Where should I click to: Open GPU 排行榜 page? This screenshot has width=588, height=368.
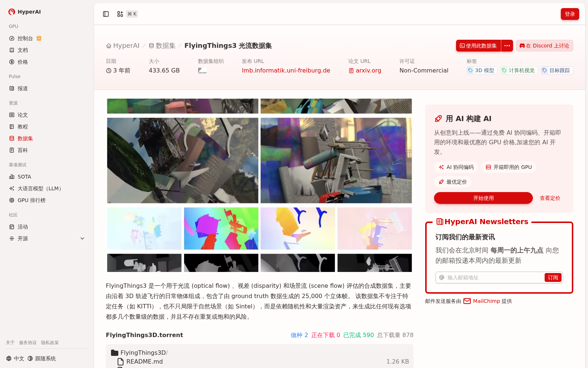32,200
